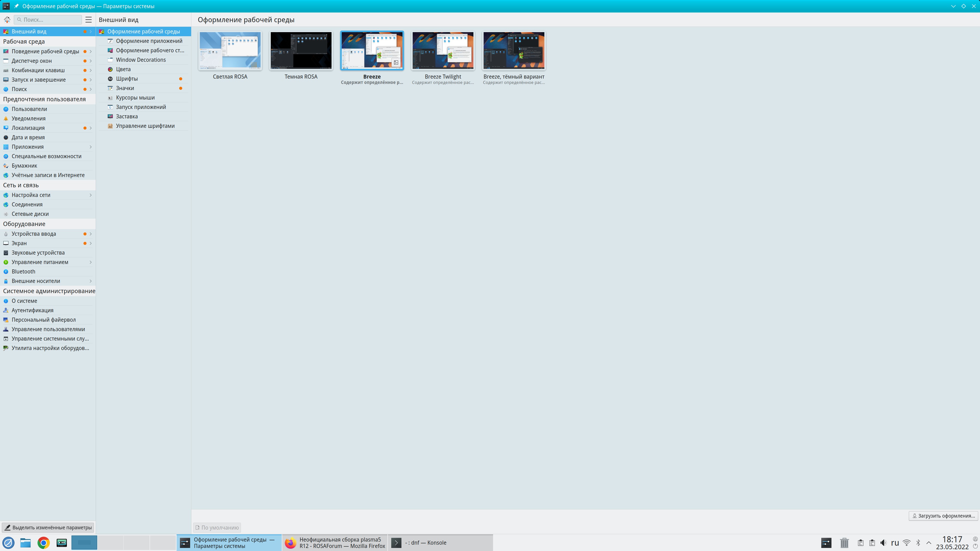Click Загрузить оформления button
Image resolution: width=980 pixels, height=551 pixels.
(x=943, y=516)
